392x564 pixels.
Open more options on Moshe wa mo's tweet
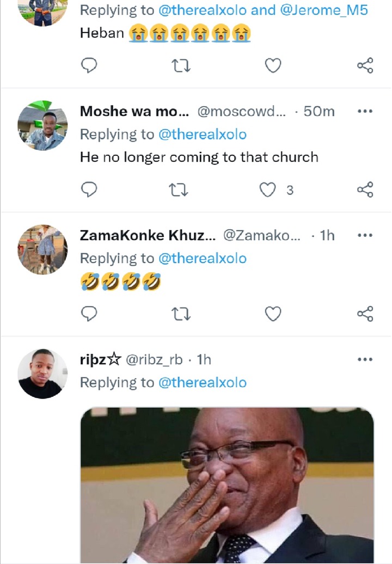(x=364, y=111)
